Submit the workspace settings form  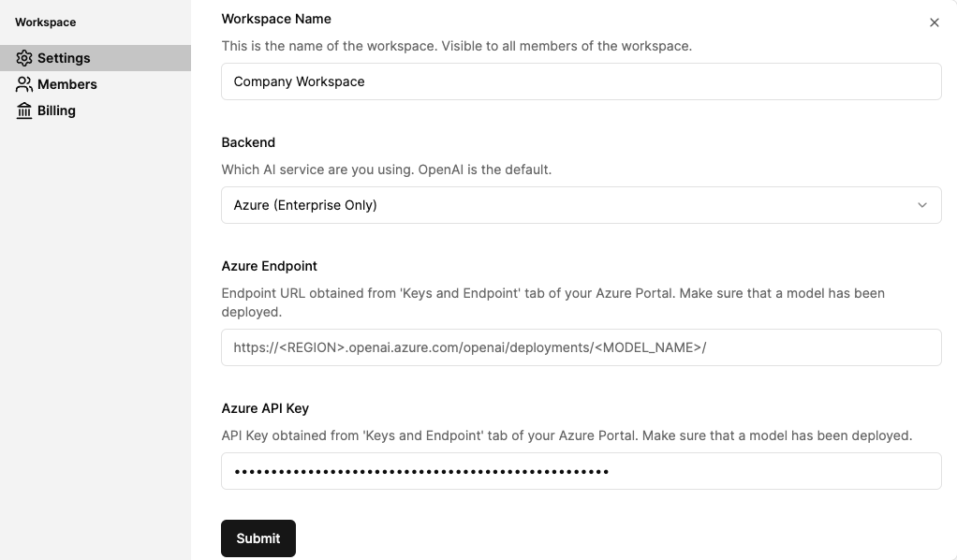pyautogui.click(x=258, y=538)
